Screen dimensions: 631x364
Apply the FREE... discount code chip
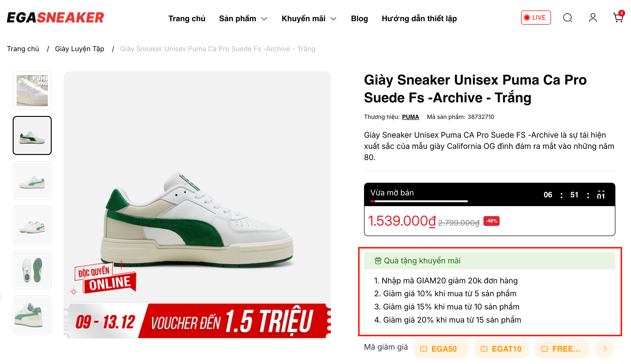(562, 349)
